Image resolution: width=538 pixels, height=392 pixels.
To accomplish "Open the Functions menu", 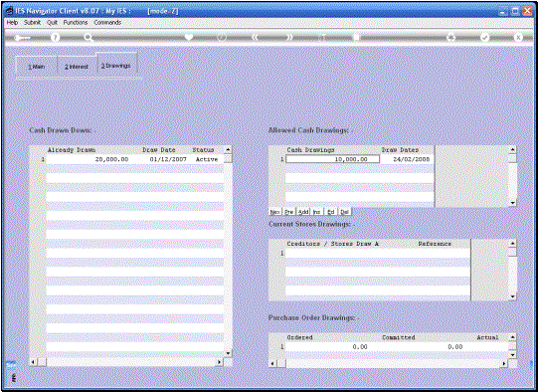I will pos(76,22).
